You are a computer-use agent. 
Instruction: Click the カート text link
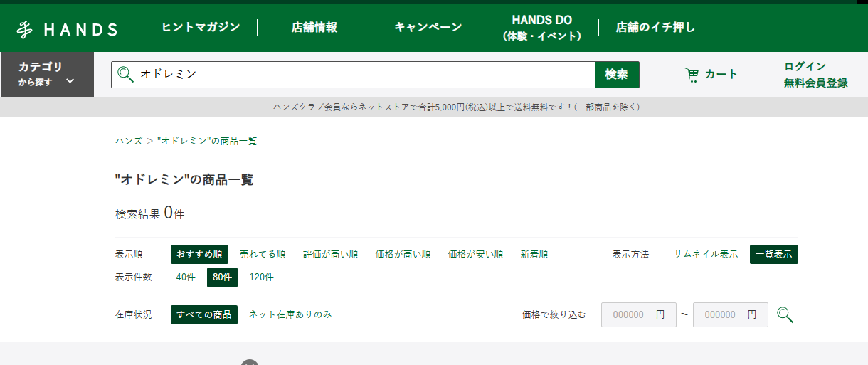pos(721,74)
